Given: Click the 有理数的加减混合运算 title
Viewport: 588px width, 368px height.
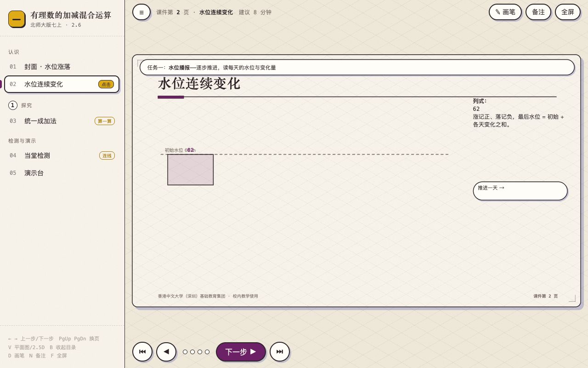Looking at the screenshot, I should (x=71, y=15).
